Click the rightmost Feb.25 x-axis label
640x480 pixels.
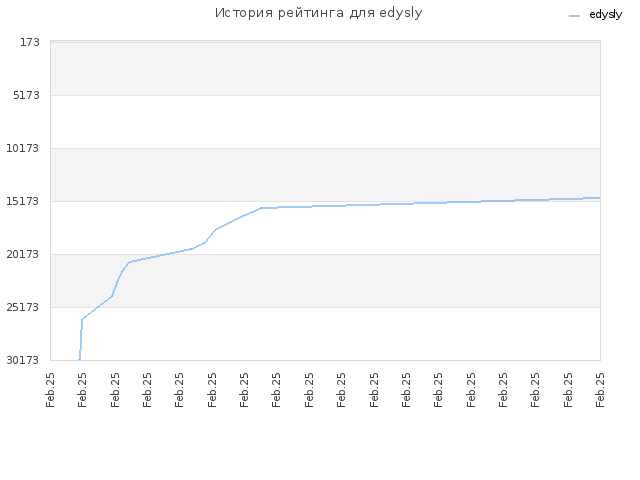tap(600, 390)
